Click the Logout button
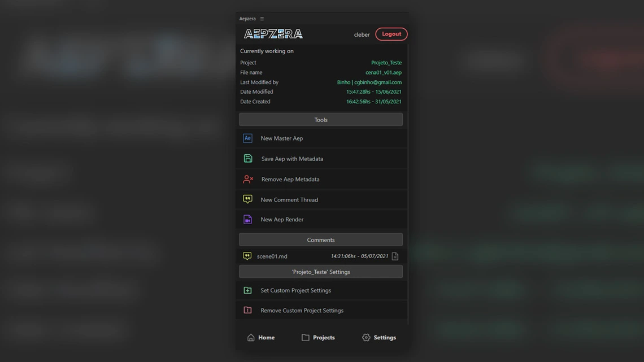Screen dimensions: 644x362 click(391, 34)
